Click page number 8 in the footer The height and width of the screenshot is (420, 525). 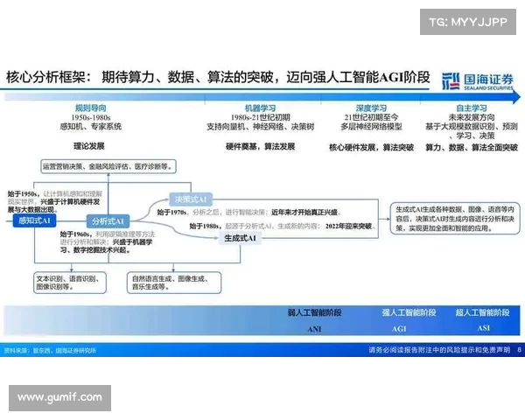pyautogui.click(x=519, y=350)
